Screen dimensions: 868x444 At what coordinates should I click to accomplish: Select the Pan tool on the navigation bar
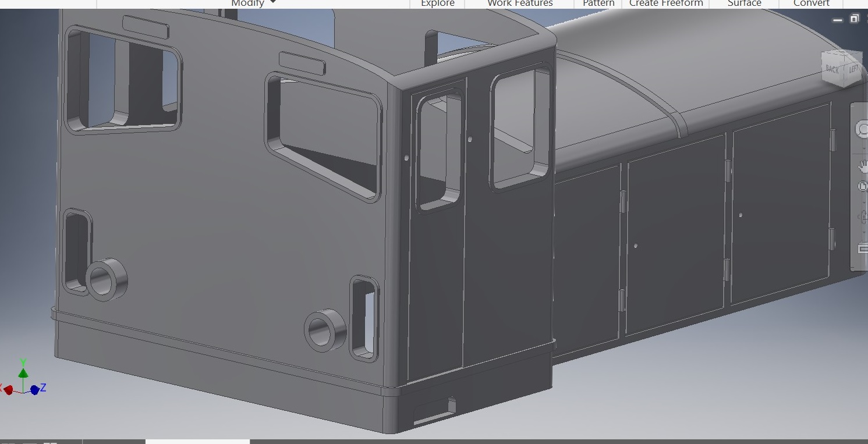(x=863, y=166)
